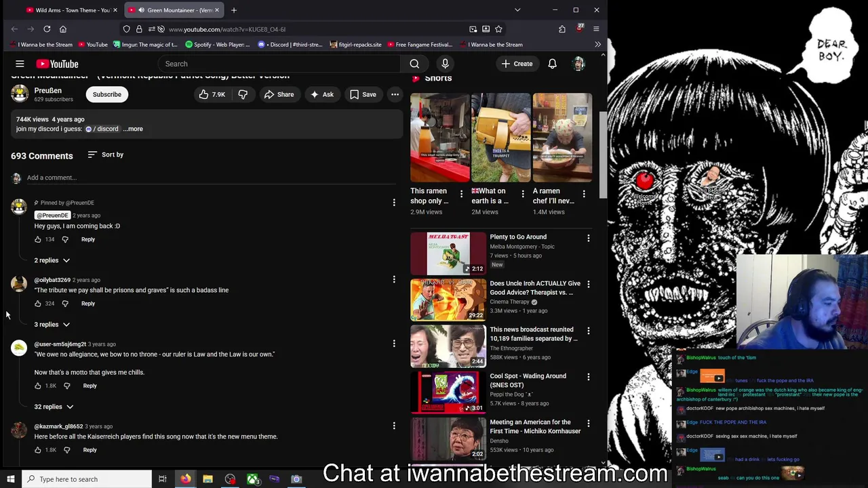The width and height of the screenshot is (868, 488).
Task: Open options for the @user-sm5sj6mg2t comment
Action: point(394,344)
